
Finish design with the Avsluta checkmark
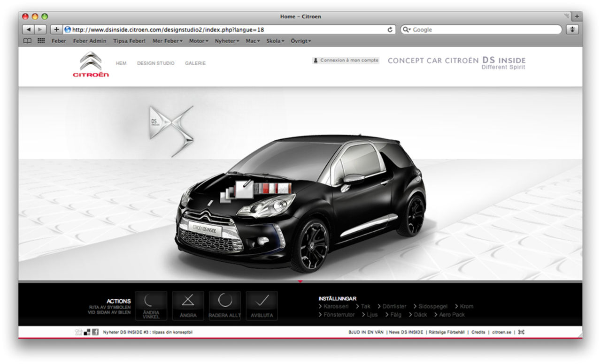click(x=262, y=305)
